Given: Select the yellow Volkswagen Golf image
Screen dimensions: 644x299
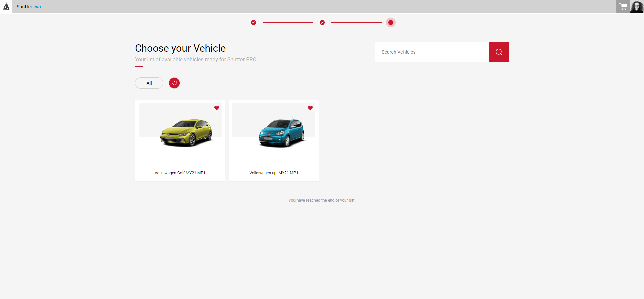Looking at the screenshot, I should click(x=186, y=133).
